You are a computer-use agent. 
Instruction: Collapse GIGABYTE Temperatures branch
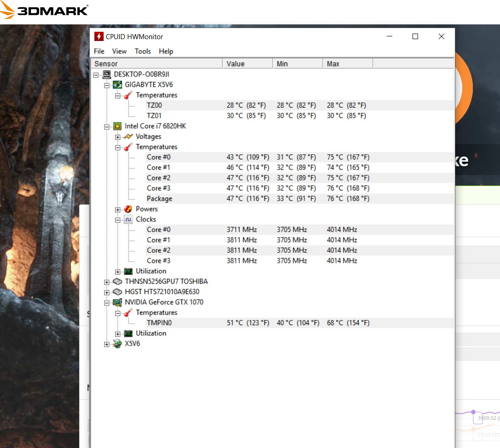coord(118,96)
